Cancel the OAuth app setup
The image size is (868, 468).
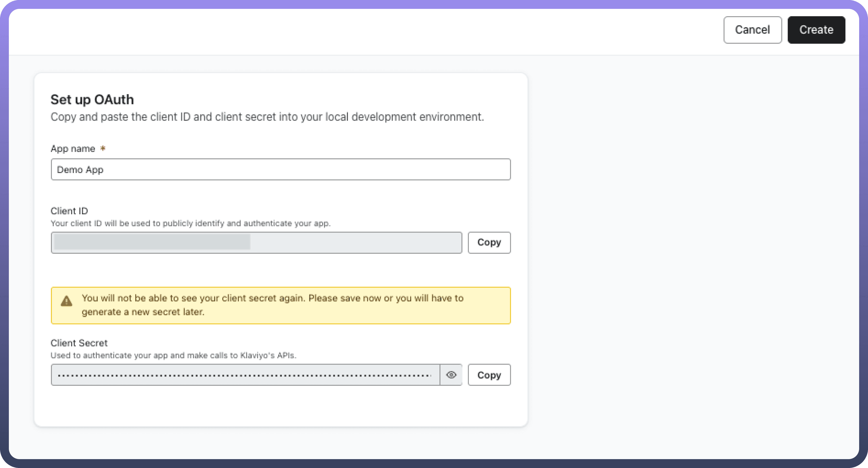pos(752,30)
